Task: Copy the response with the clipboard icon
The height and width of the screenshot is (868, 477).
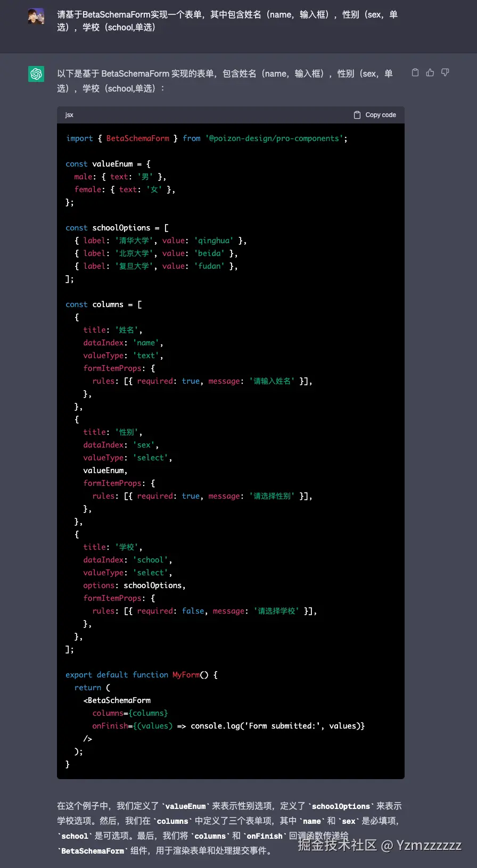Action: 415,72
